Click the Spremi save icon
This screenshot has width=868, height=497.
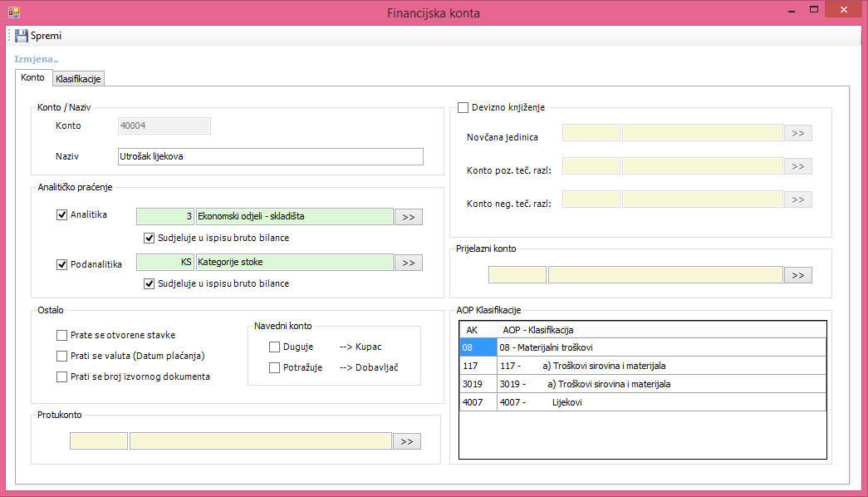[x=22, y=36]
